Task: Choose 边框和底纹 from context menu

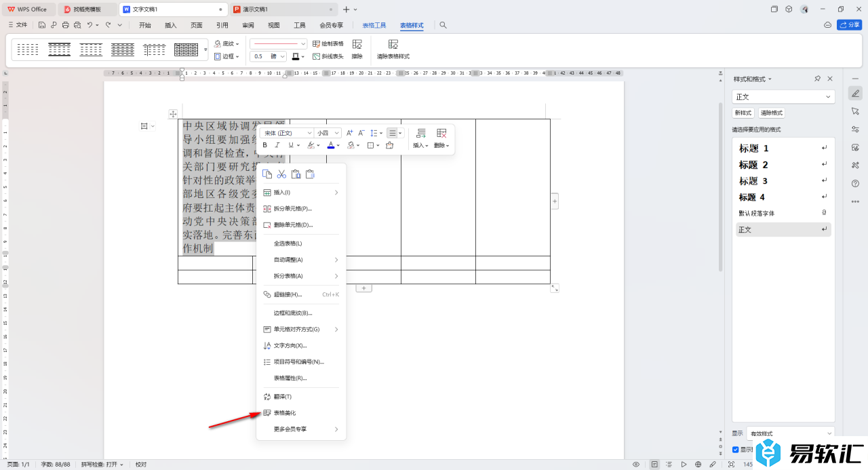Action: (x=301, y=313)
